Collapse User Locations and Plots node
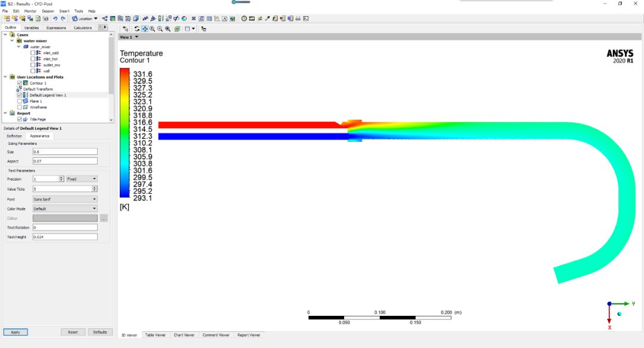644x348 pixels. (5, 77)
